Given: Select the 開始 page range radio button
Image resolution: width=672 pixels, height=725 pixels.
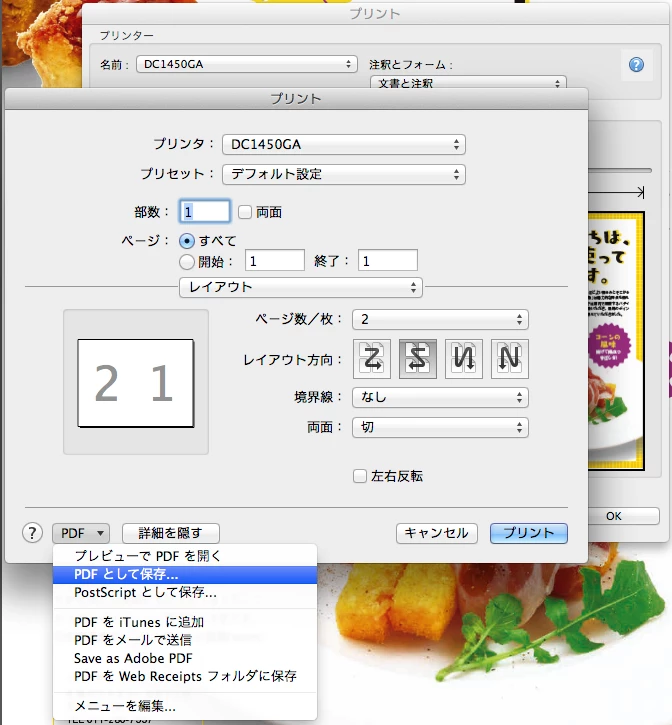Looking at the screenshot, I should [x=187, y=262].
